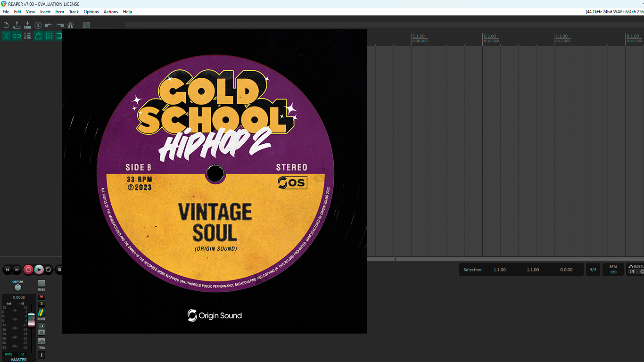Screen dimensions: 644x362
Task: Click the selection length value 0.0.00
Action: click(566, 270)
